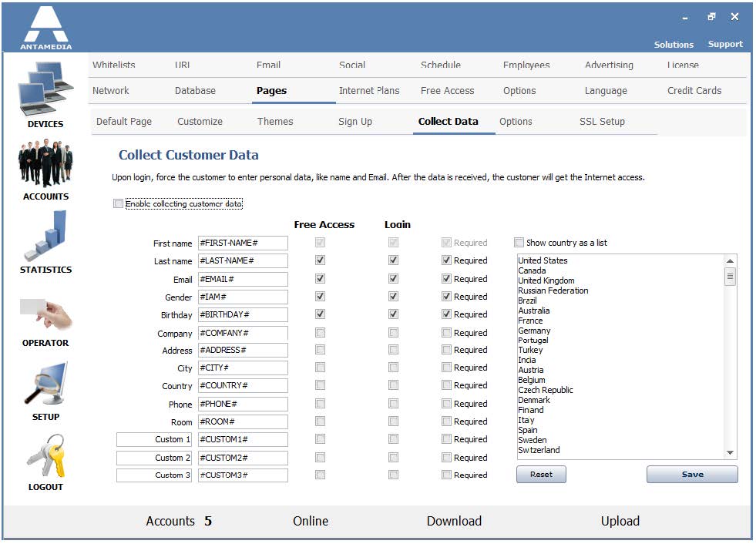Open the Accounts section icon
756x544 pixels.
pos(45,163)
